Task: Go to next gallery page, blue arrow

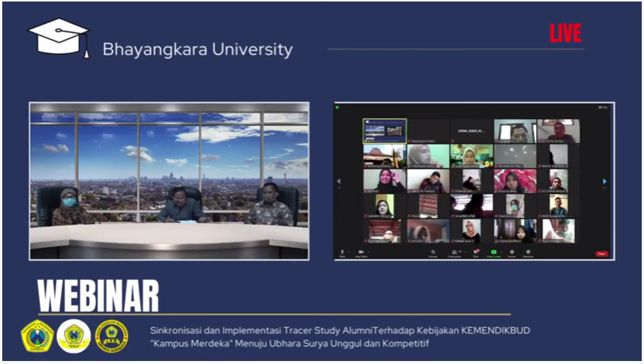Action: [x=604, y=181]
